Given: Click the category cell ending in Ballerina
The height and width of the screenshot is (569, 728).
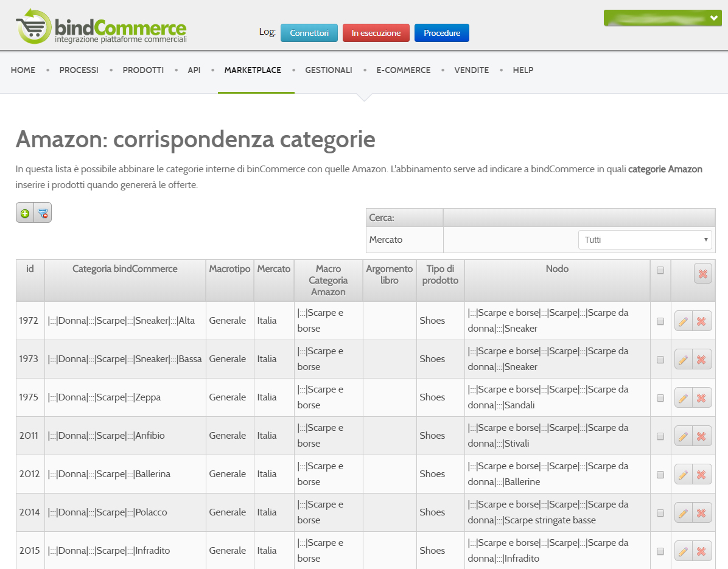Looking at the screenshot, I should [x=125, y=474].
